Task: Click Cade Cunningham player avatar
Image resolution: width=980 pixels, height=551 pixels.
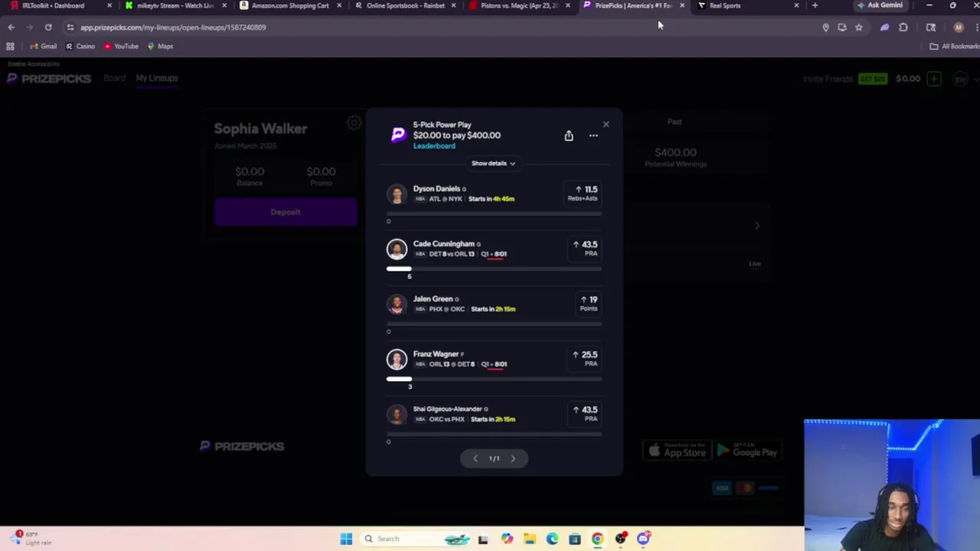Action: click(x=397, y=249)
